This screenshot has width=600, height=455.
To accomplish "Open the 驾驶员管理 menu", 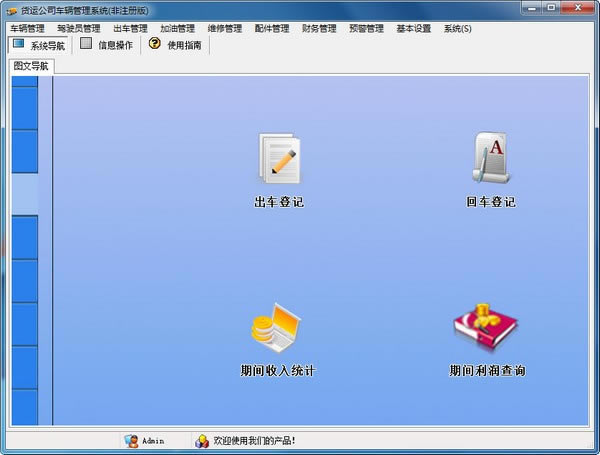I will [79, 28].
